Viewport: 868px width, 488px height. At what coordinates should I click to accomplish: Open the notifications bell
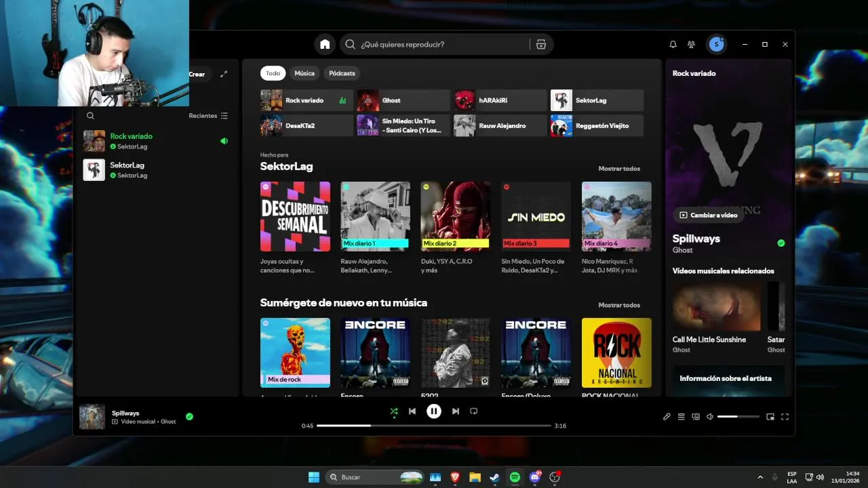[x=673, y=44]
